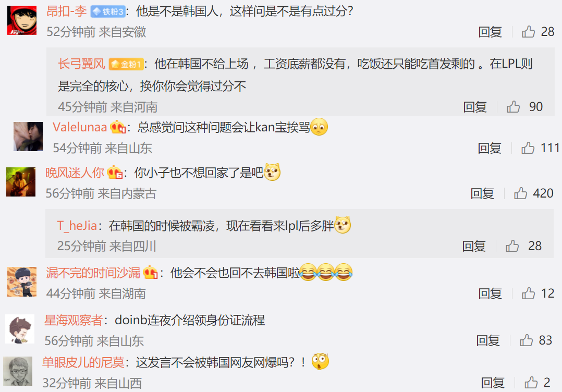
Task: Reply to Valelunaa's comment
Action: [x=490, y=148]
